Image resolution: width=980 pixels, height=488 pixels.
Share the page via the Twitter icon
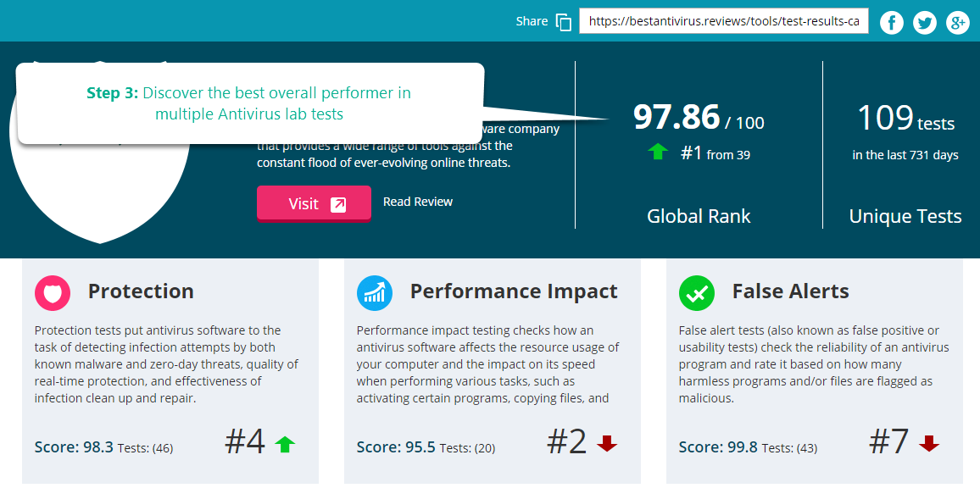(x=925, y=22)
